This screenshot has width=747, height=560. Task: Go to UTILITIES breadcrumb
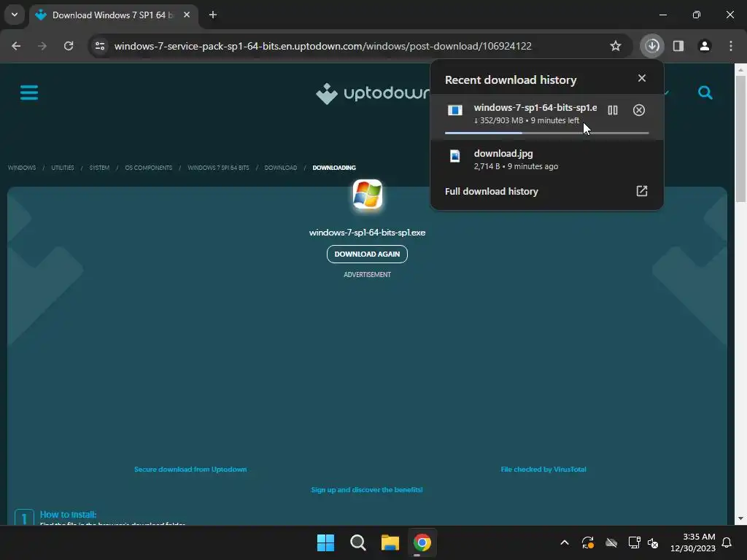click(x=63, y=168)
